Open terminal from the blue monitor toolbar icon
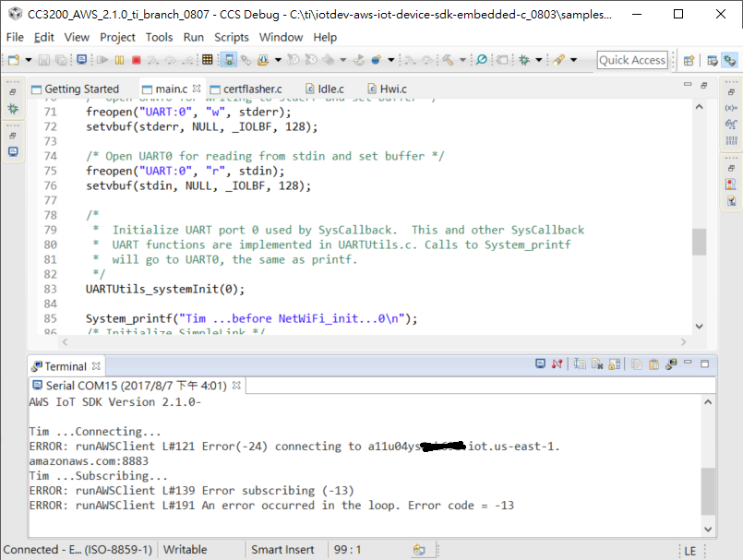This screenshot has height=560, width=743. coord(82,60)
